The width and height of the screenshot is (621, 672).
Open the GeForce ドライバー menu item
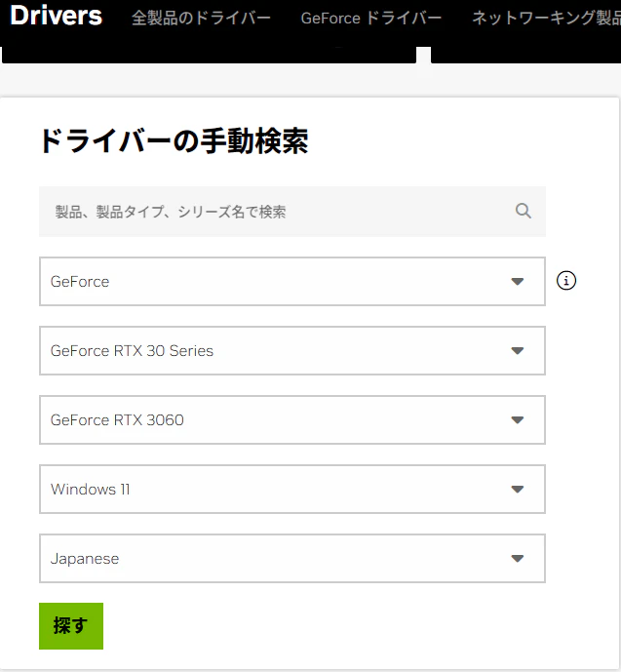370,18
